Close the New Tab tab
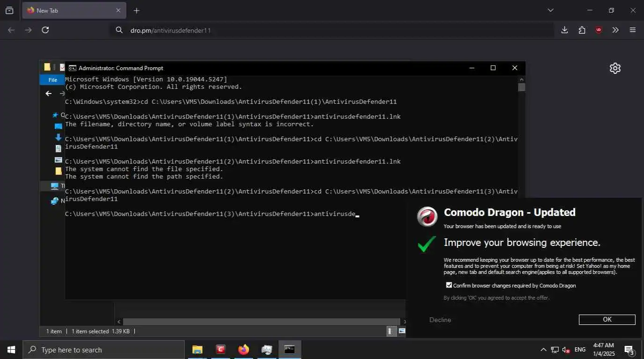The image size is (644, 359). (x=118, y=10)
